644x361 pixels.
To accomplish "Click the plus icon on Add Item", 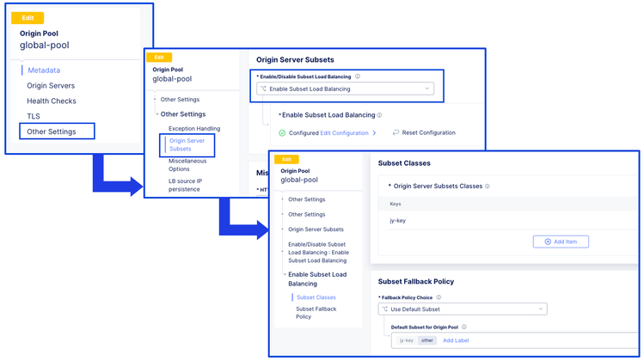I will (548, 242).
